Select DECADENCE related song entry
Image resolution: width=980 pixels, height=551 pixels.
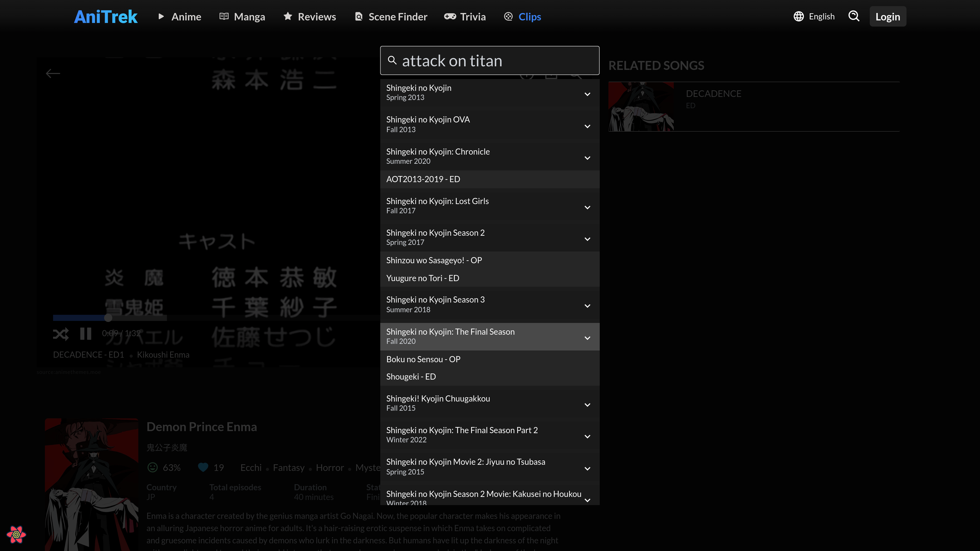tap(754, 106)
